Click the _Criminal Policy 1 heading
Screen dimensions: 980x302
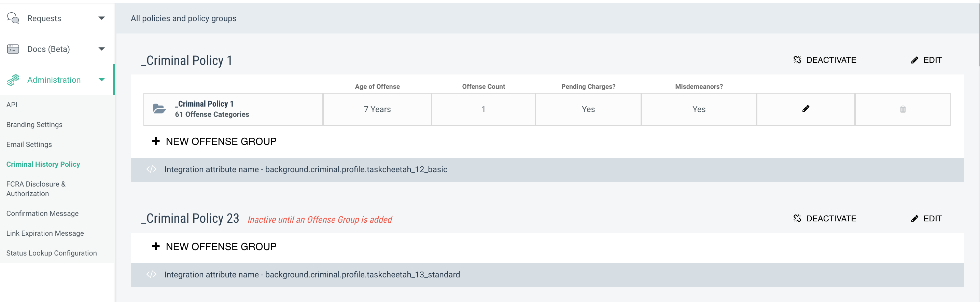[x=186, y=60]
